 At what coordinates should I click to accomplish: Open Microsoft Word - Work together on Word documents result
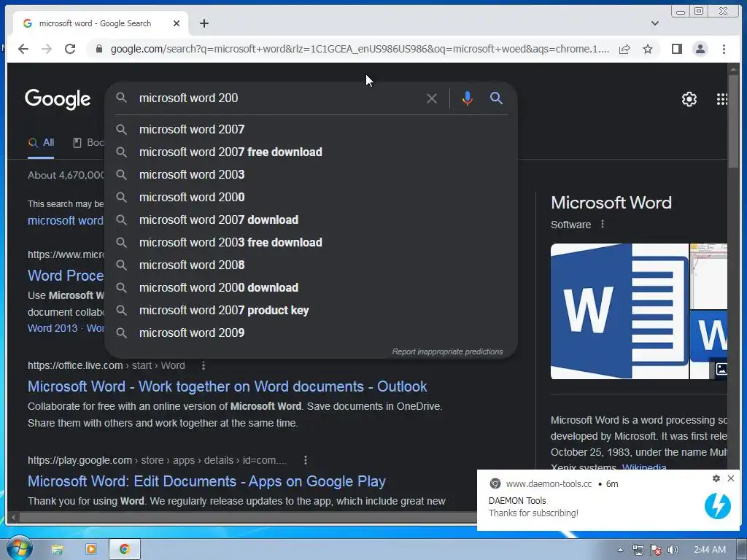tap(228, 386)
